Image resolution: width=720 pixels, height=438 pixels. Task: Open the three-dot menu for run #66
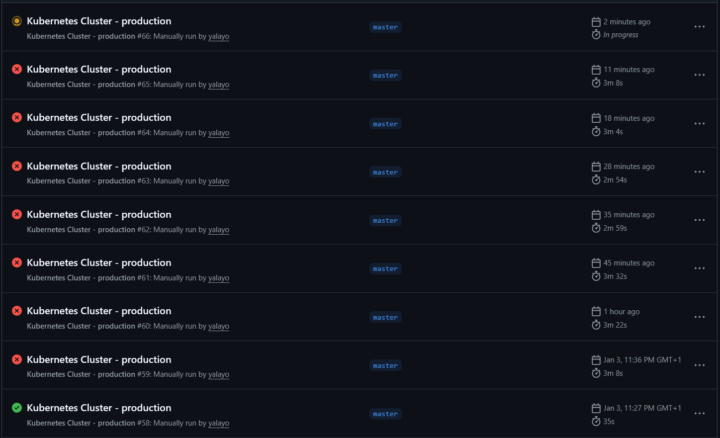click(699, 27)
